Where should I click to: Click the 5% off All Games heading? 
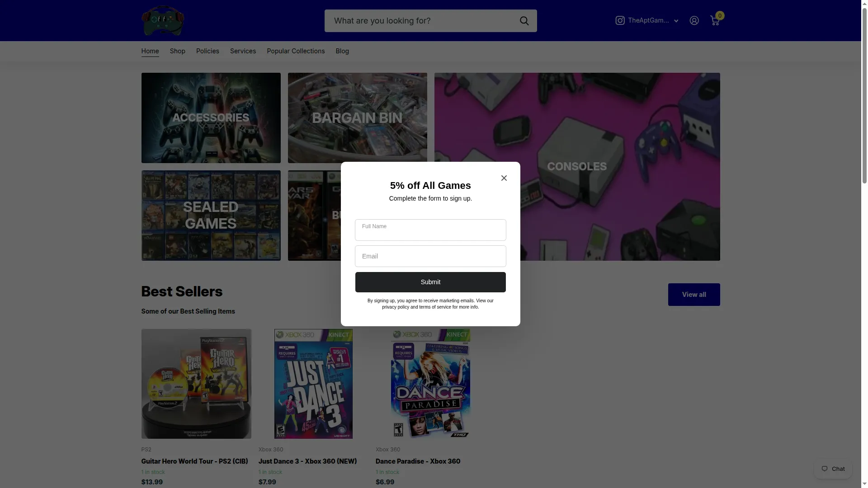tap(430, 186)
